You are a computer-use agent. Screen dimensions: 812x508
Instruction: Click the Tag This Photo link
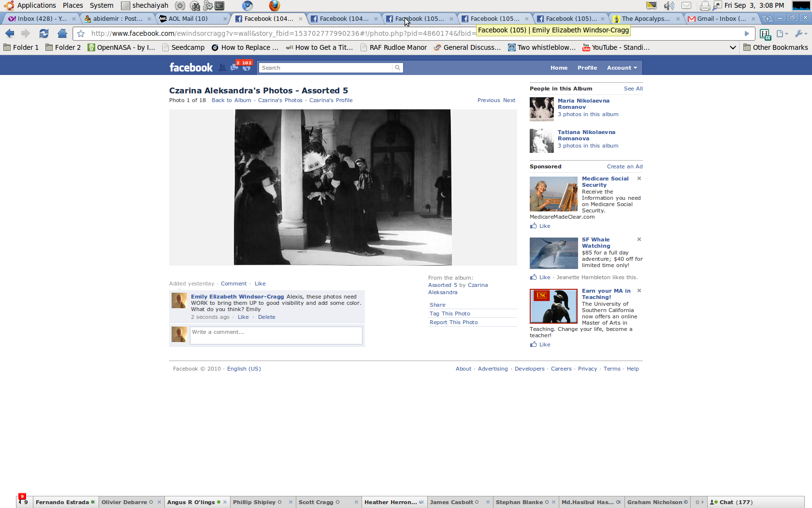tap(449, 314)
